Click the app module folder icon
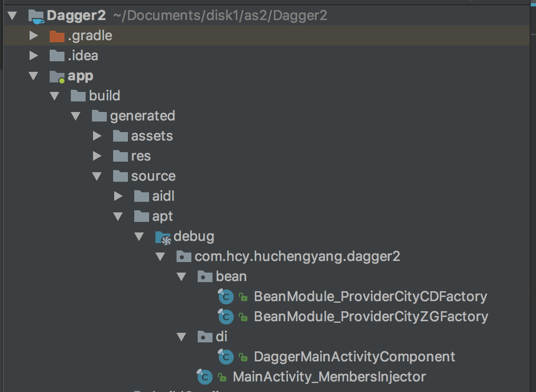536x392 pixels. pos(57,76)
